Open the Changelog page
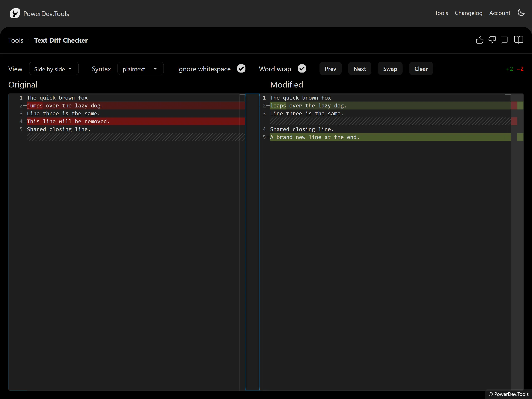Viewport: 532px width, 399px height. pyautogui.click(x=468, y=13)
